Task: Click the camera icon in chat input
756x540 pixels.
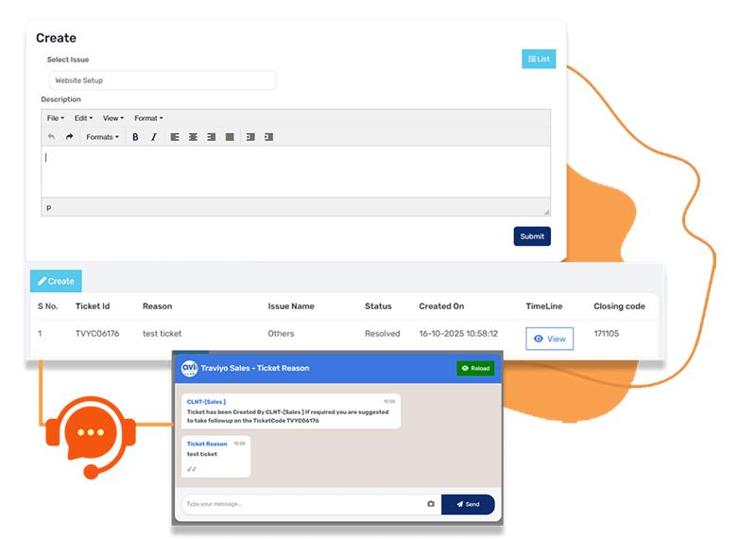Action: click(431, 504)
